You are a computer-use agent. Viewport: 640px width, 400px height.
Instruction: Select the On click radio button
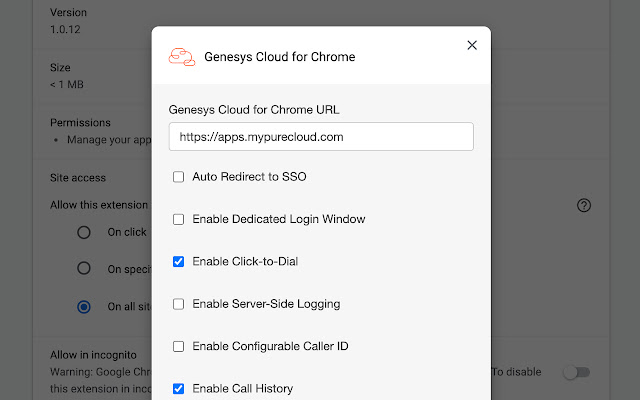pyautogui.click(x=85, y=232)
